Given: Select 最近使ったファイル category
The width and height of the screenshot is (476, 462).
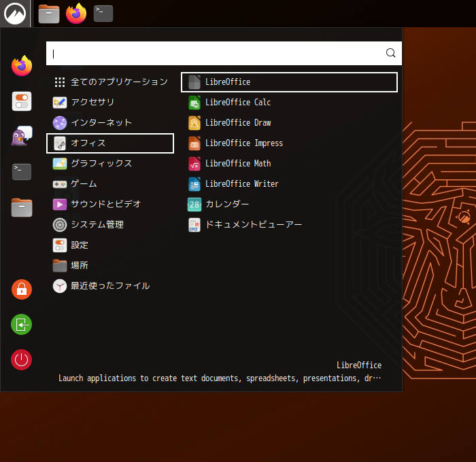Looking at the screenshot, I should [x=110, y=286].
